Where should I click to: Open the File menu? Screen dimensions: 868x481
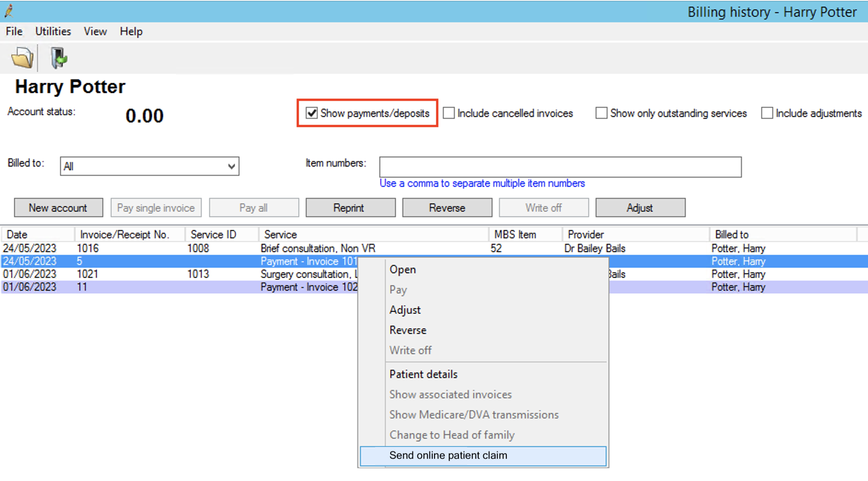point(13,31)
